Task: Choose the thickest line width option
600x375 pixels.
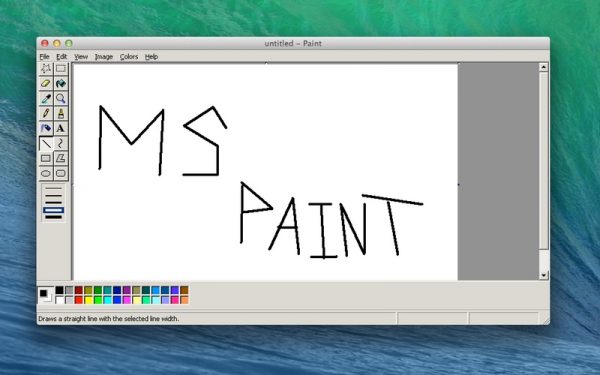Action: click(54, 217)
